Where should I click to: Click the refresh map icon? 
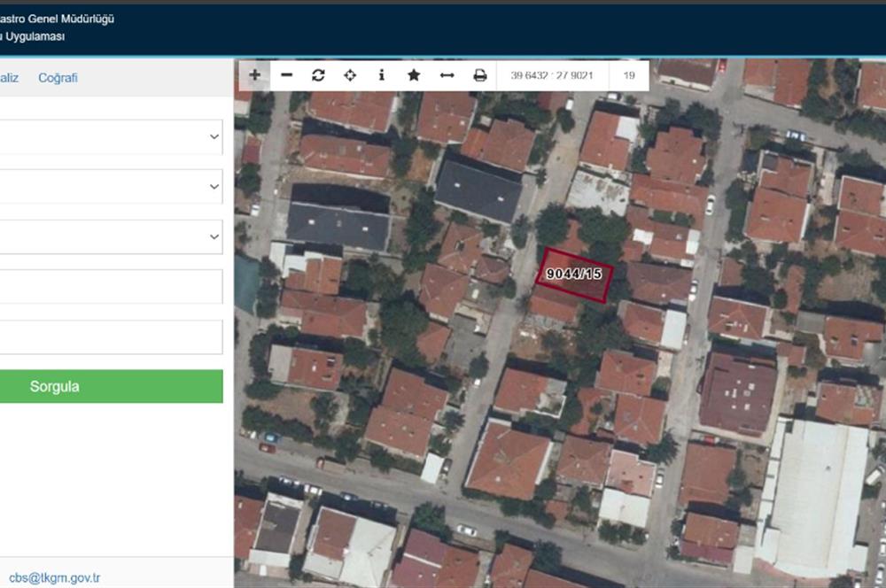pos(318,75)
